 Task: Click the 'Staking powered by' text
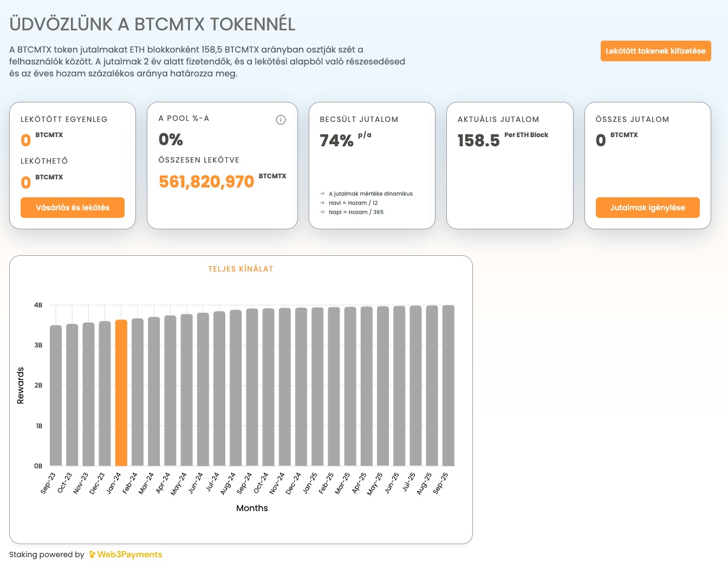(47, 554)
